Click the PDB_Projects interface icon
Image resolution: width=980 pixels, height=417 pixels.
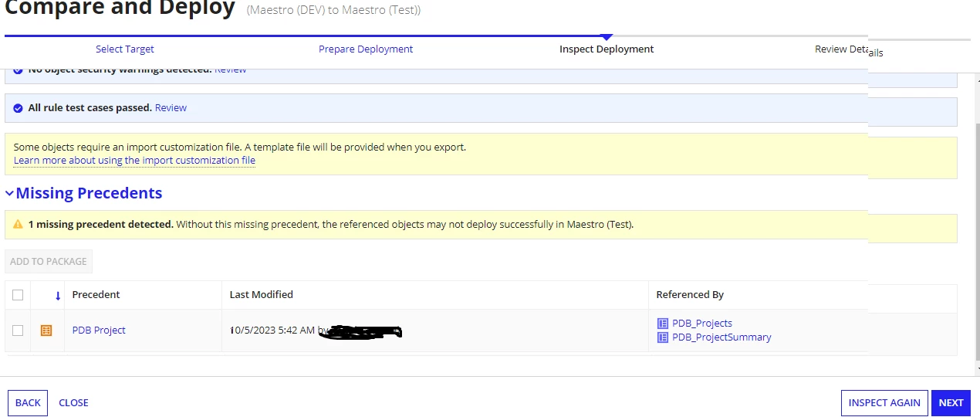click(663, 324)
